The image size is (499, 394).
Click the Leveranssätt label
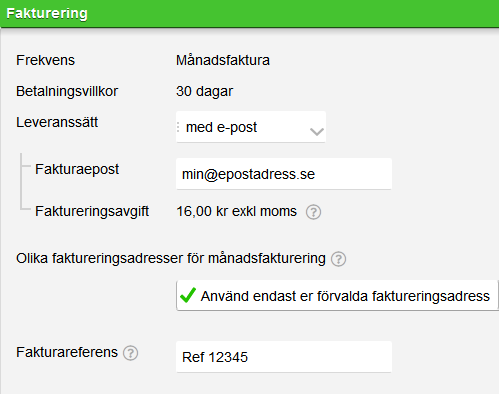[x=57, y=122]
